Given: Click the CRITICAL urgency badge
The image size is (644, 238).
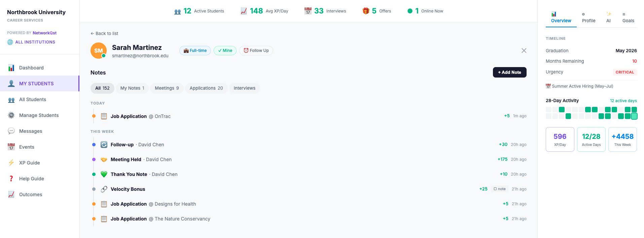Looking at the screenshot, I should click(625, 72).
